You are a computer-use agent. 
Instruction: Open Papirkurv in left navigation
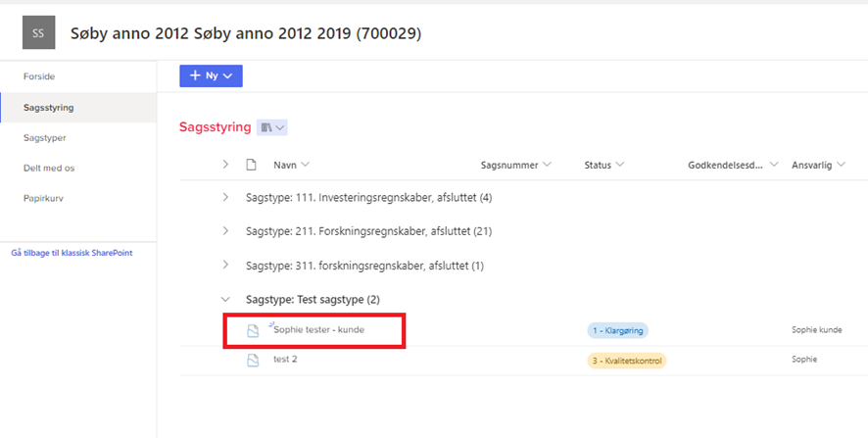(43, 198)
